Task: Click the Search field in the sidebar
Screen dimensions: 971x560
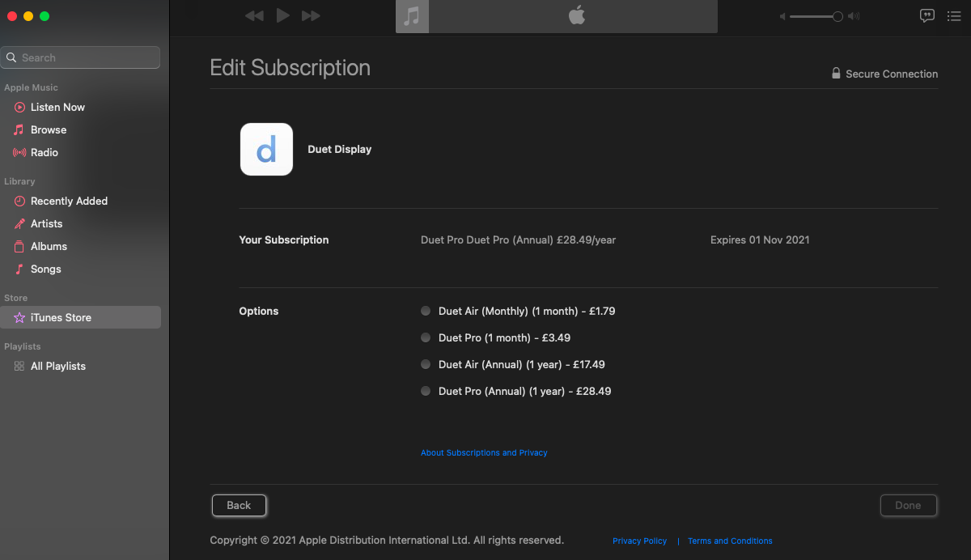Action: (x=81, y=57)
